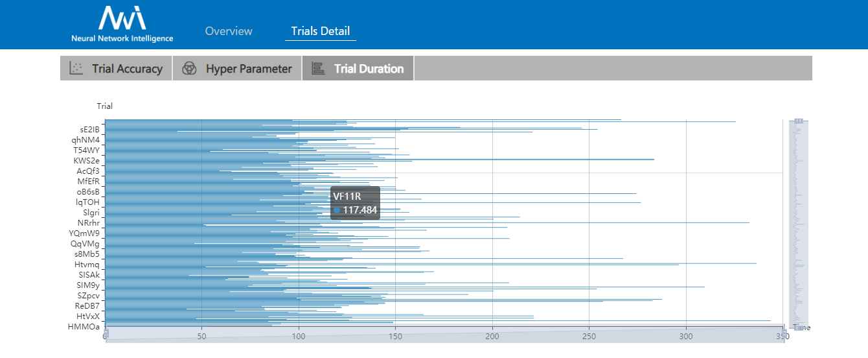The image size is (868, 358).
Task: Click the Trial axis title
Action: click(105, 106)
